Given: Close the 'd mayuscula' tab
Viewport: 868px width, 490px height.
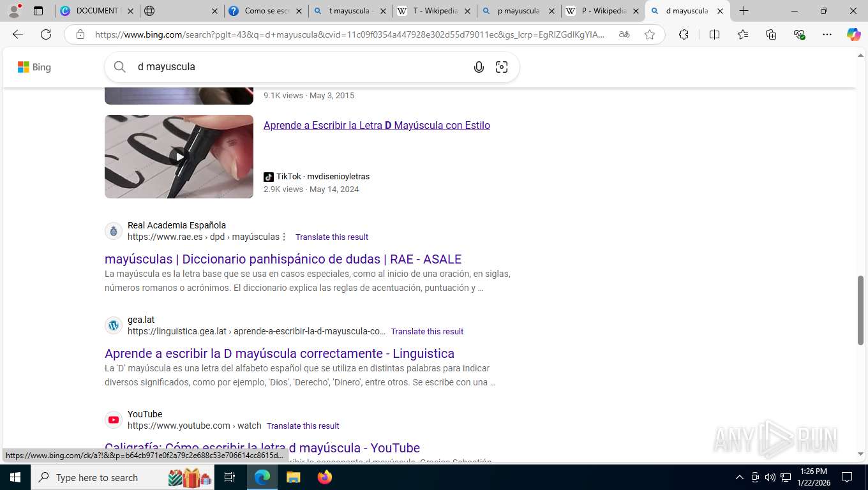Looking at the screenshot, I should 720,11.
